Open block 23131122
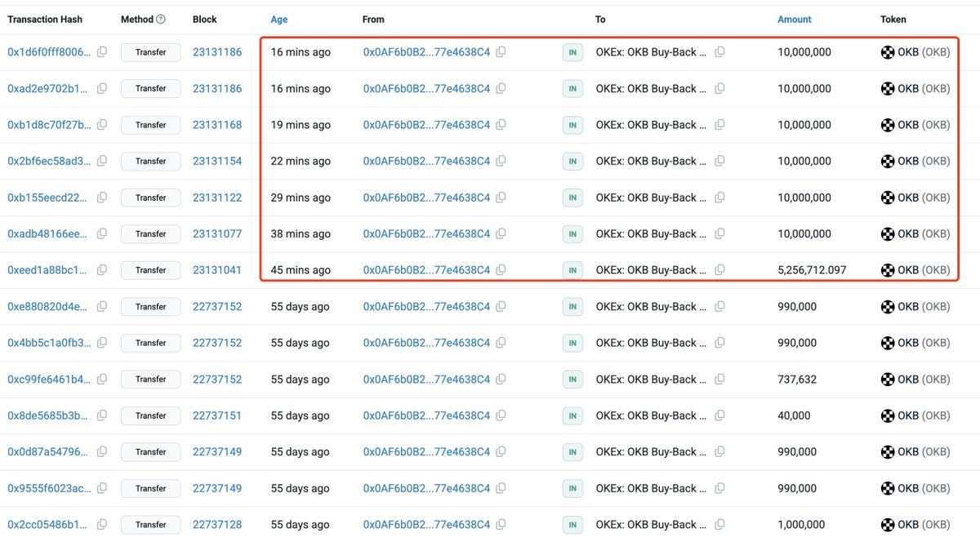The width and height of the screenshot is (980, 537). point(217,197)
